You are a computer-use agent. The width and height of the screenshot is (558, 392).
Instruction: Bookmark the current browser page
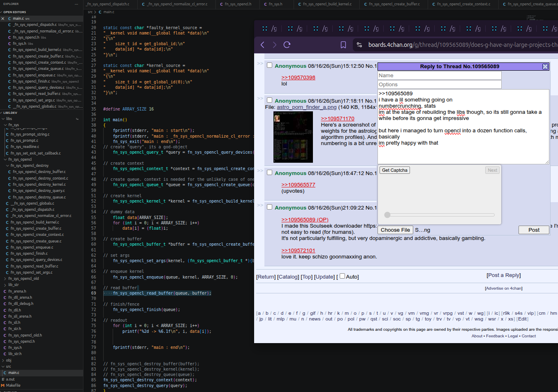click(x=343, y=45)
